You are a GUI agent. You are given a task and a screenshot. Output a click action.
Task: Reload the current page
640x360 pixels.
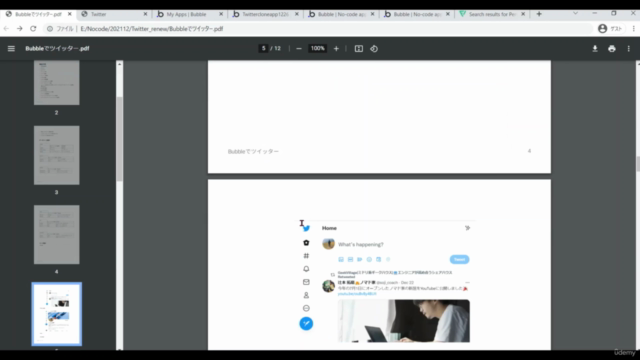(x=33, y=29)
